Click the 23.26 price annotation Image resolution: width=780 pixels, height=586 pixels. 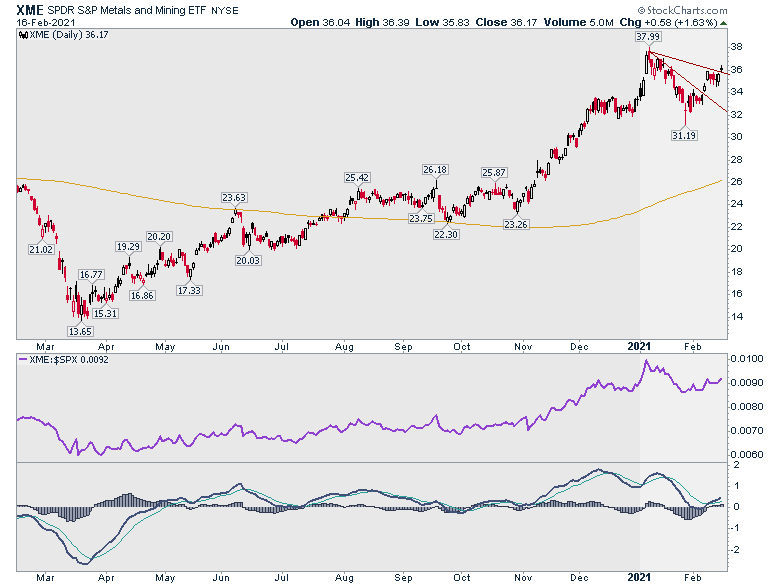pos(516,224)
